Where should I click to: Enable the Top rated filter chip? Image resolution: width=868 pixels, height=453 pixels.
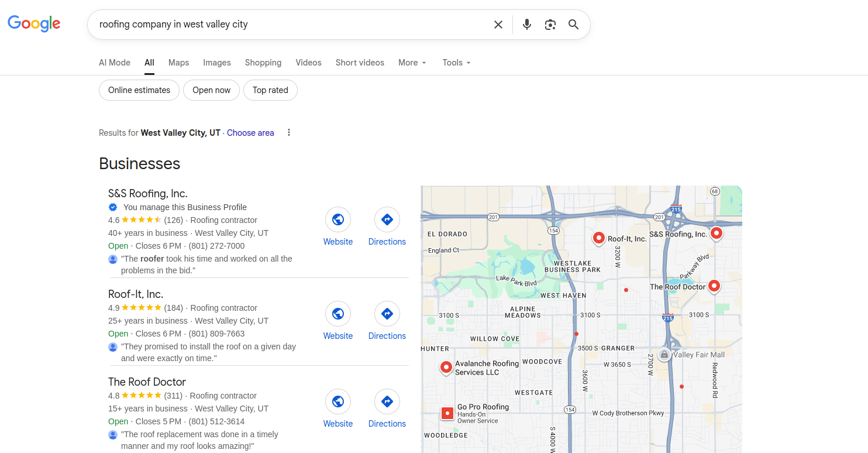[x=270, y=90]
